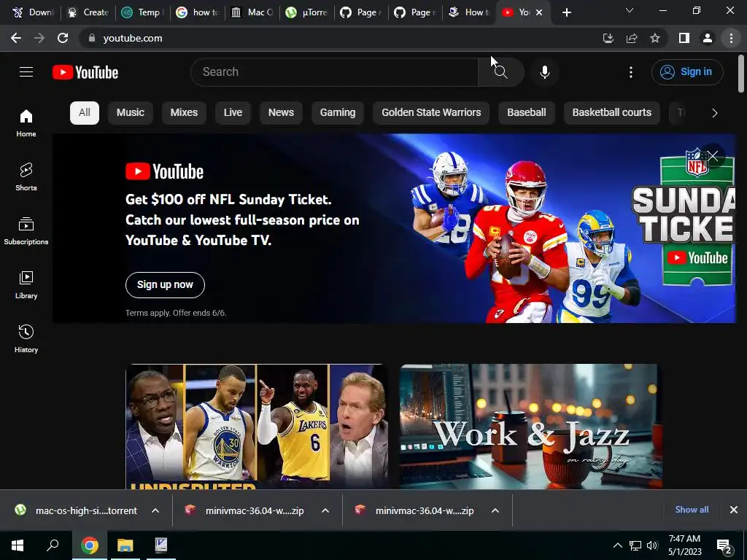The width and height of the screenshot is (747, 560).
Task: Toggle Chrome side panel
Action: [684, 38]
